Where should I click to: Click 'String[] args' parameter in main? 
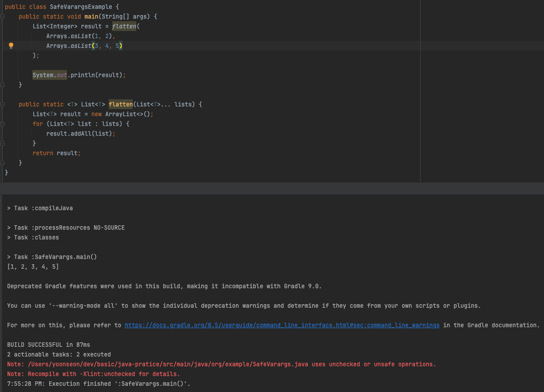(x=126, y=16)
